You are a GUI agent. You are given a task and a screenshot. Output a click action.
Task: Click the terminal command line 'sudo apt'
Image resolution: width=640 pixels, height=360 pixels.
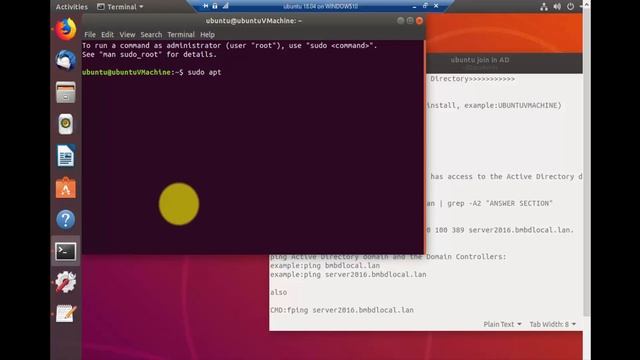pyautogui.click(x=204, y=72)
